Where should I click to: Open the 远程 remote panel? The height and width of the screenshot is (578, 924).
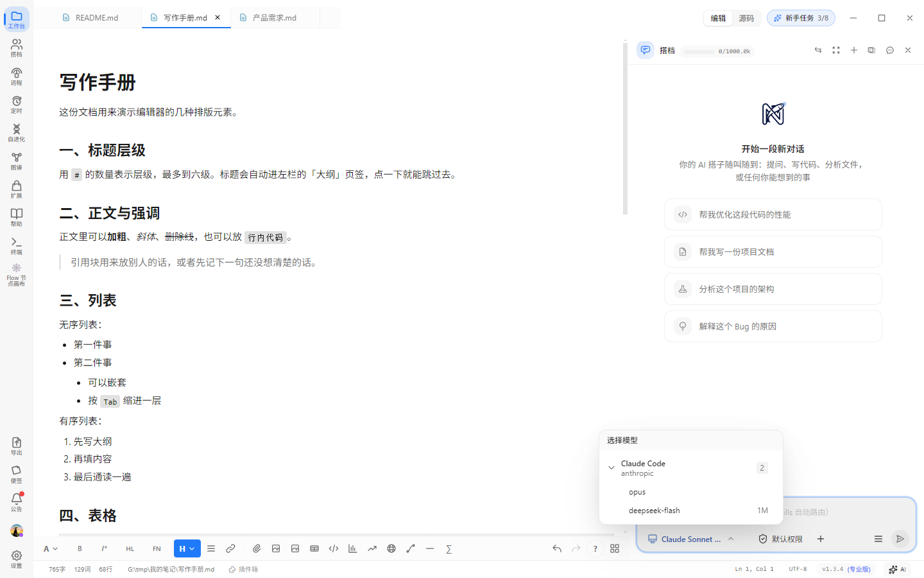coord(17,76)
